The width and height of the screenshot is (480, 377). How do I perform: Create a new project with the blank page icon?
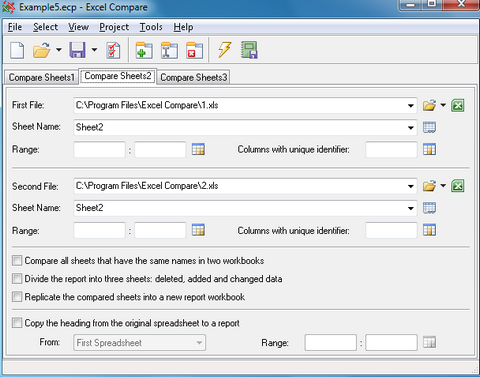pos(17,50)
